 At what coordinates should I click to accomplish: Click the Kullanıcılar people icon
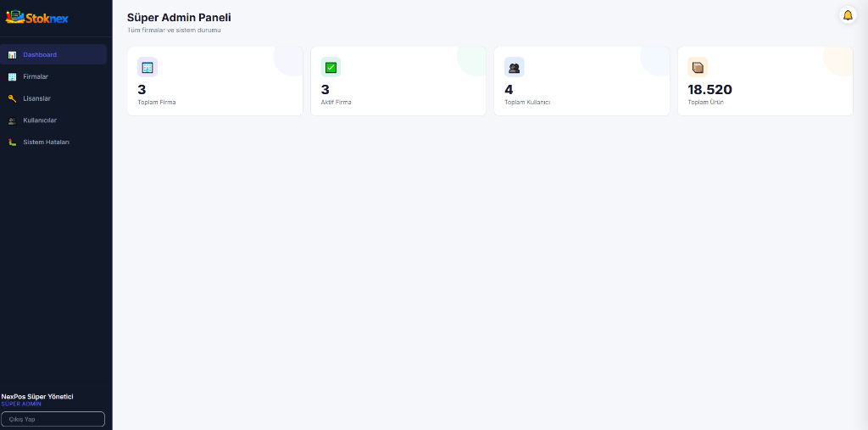click(12, 120)
